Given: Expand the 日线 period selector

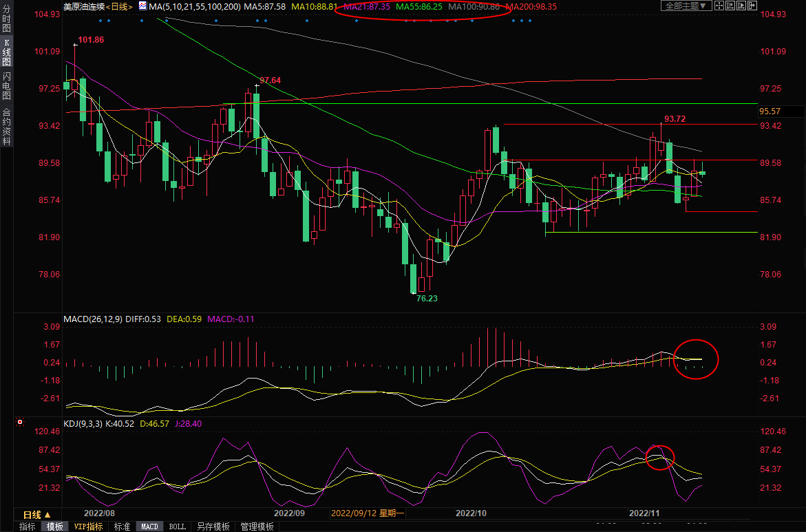Looking at the screenshot, I should pyautogui.click(x=37, y=515).
